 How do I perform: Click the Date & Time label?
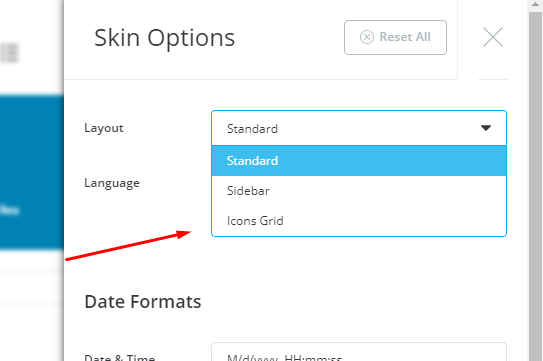[119, 357]
